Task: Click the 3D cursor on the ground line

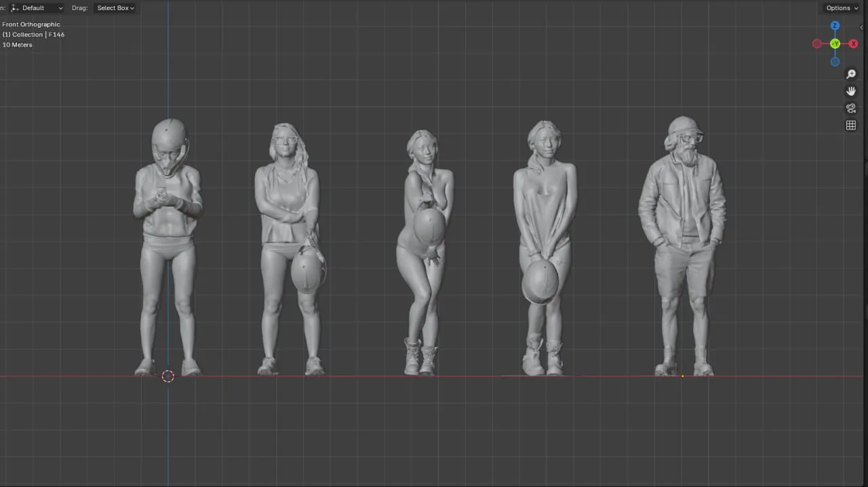Action: pos(168,376)
